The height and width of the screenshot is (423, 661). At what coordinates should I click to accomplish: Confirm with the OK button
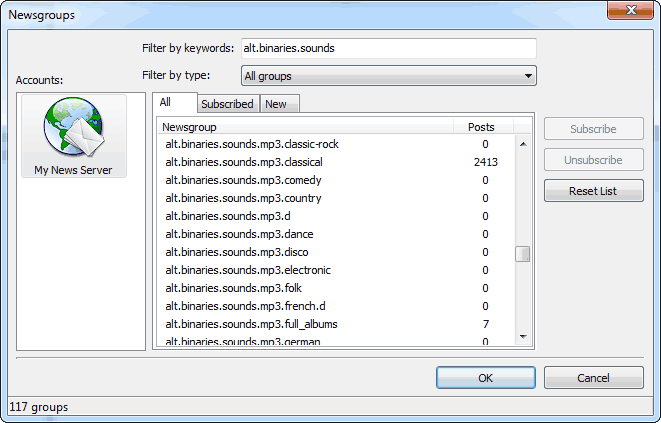(486, 377)
